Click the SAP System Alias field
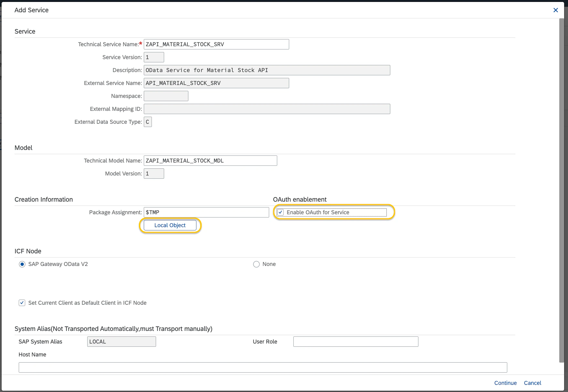Image resolution: width=568 pixels, height=392 pixels. [x=121, y=342]
